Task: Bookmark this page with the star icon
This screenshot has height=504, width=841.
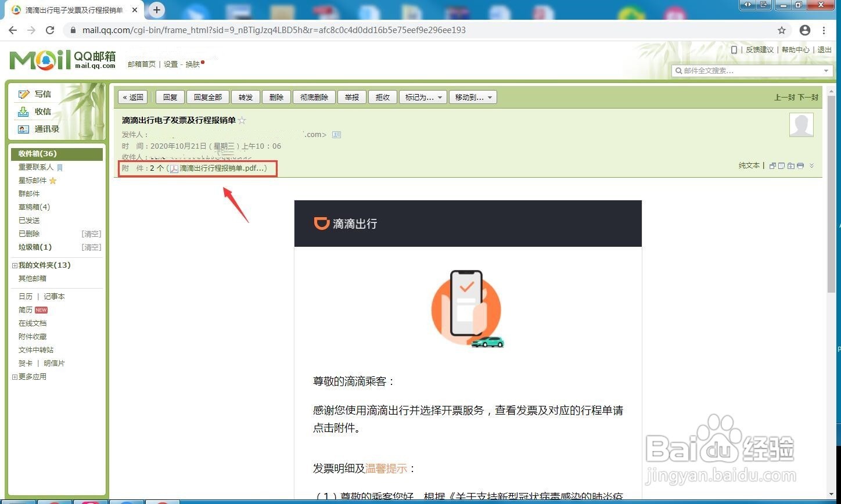Action: point(782,30)
